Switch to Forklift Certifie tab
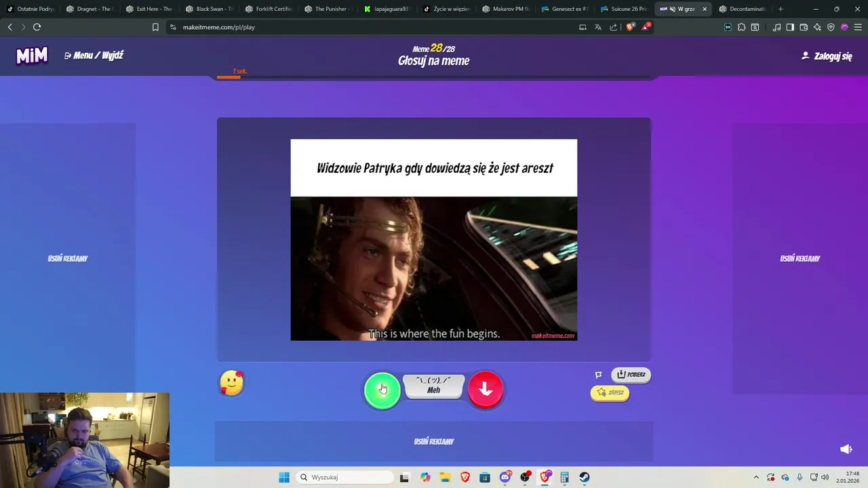The image size is (868, 488). click(x=269, y=9)
